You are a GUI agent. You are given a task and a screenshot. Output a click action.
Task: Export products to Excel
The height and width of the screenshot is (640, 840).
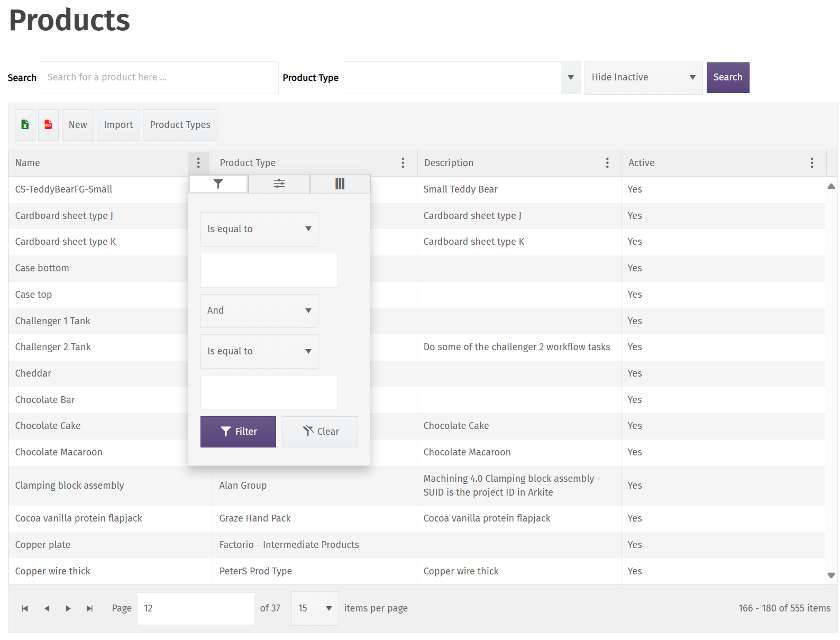point(25,125)
